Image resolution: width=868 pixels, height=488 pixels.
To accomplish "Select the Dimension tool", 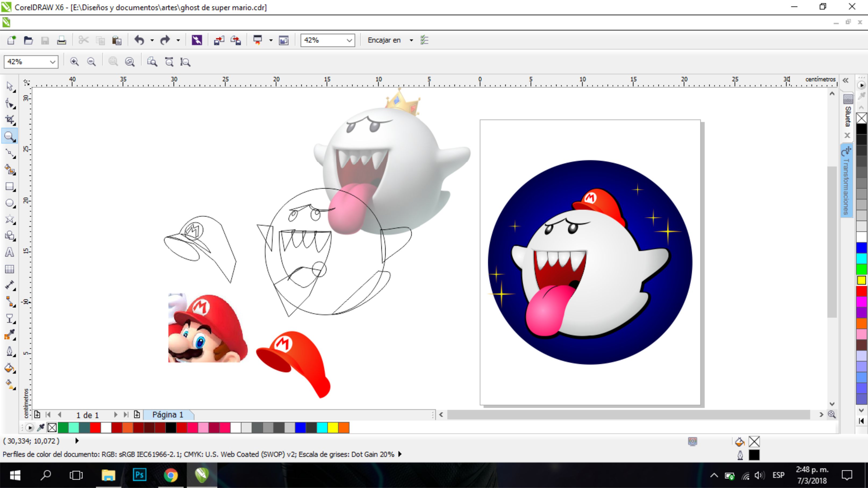I will 10,286.
